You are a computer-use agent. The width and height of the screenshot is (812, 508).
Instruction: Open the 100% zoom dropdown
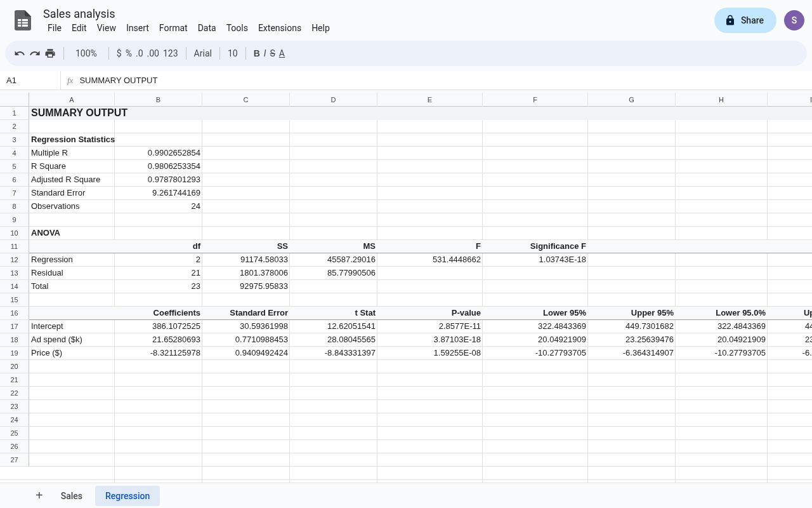click(86, 53)
